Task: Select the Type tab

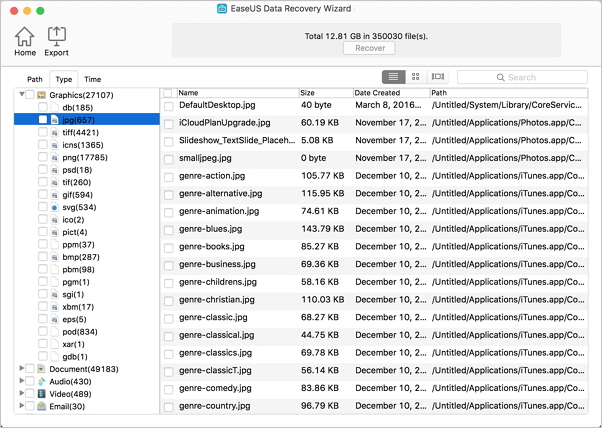Action: [x=64, y=79]
